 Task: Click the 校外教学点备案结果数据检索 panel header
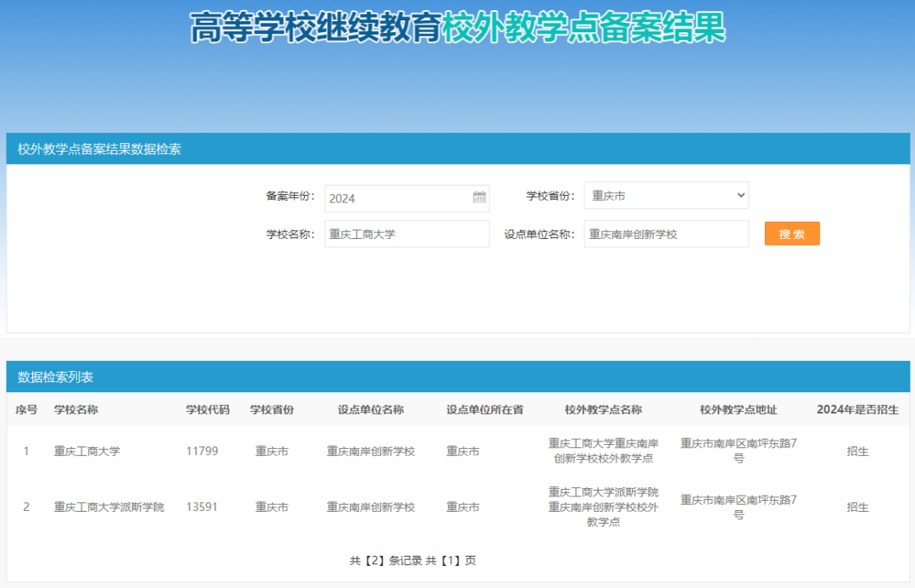[99, 149]
